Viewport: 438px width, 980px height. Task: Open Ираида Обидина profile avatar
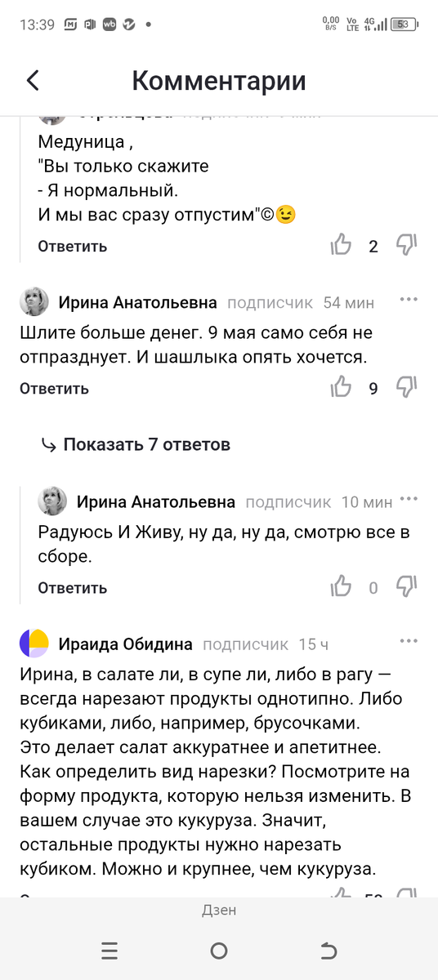34,644
